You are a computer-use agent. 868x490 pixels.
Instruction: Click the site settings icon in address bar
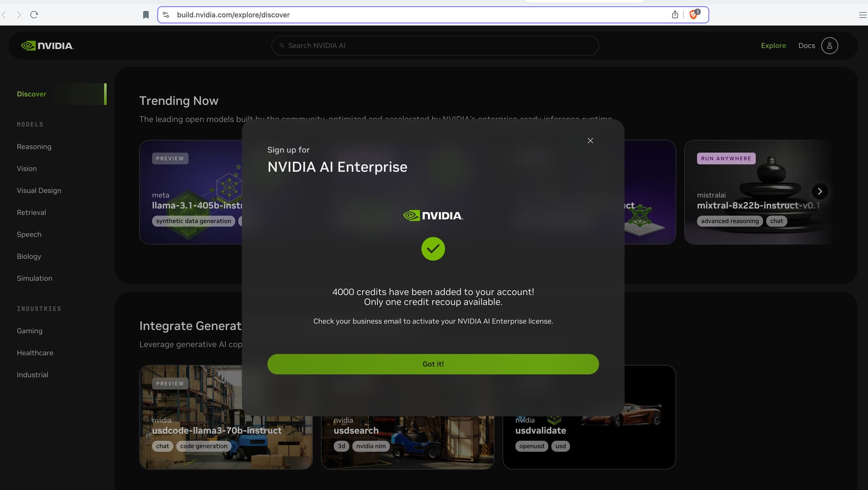[x=166, y=15]
